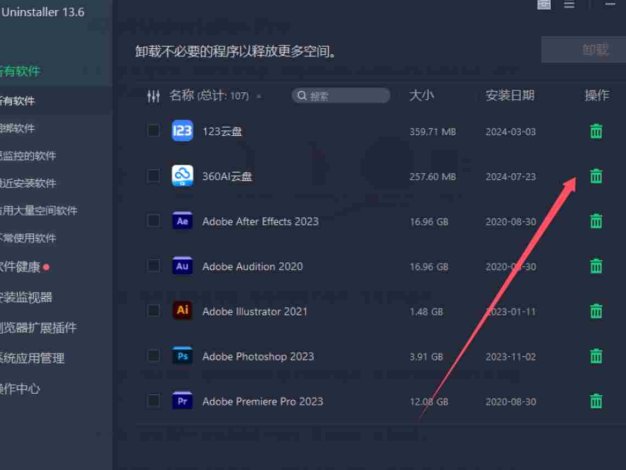Click the trash icon for 123云盘
Screen dimensions: 626x470
(596, 131)
